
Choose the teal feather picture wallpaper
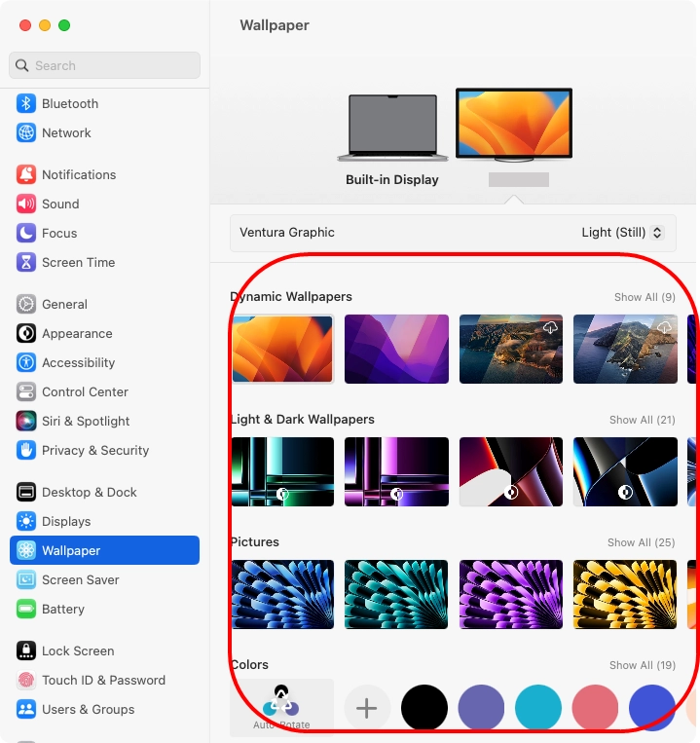point(396,594)
